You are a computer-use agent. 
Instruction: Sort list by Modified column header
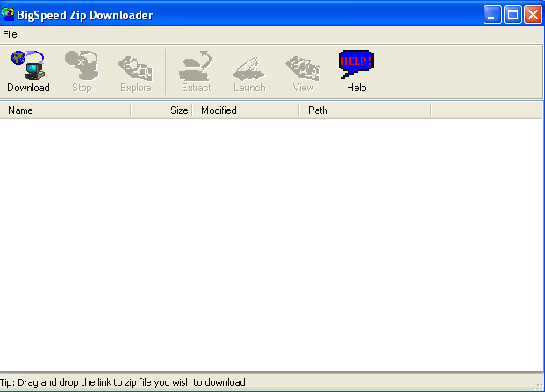pos(246,110)
